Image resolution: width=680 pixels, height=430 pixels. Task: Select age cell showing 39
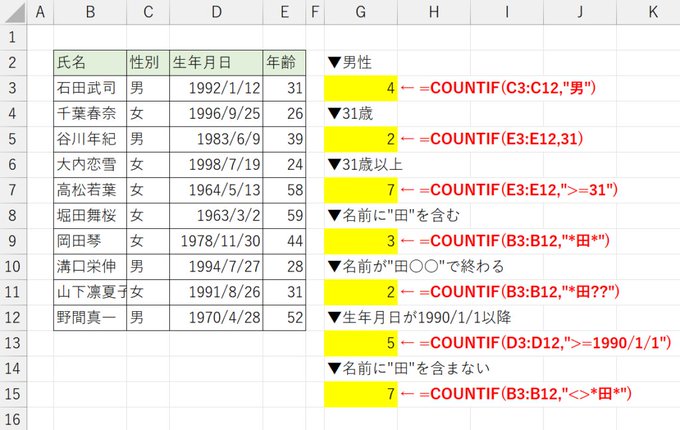[284, 139]
